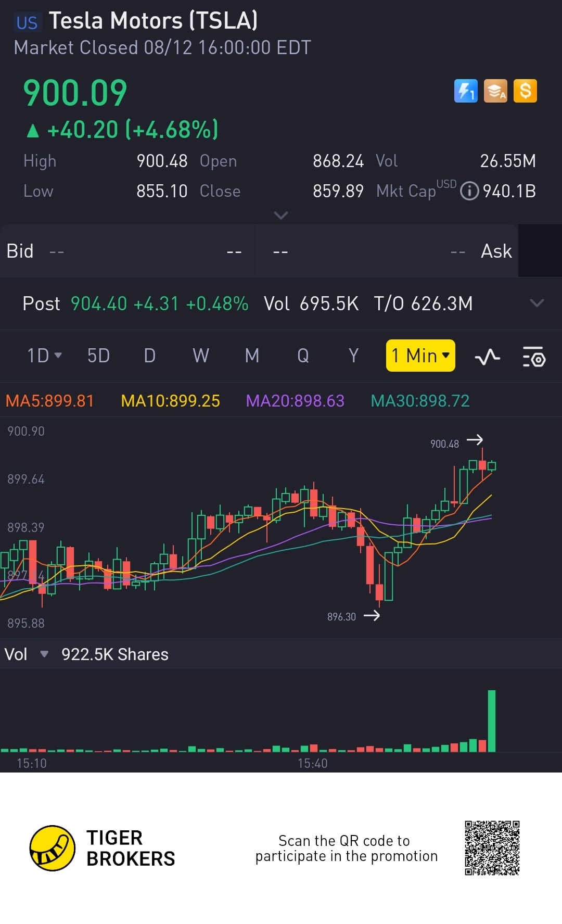Tap the 15:40 time axis label
Screen dimensions: 562x924
pos(313,763)
